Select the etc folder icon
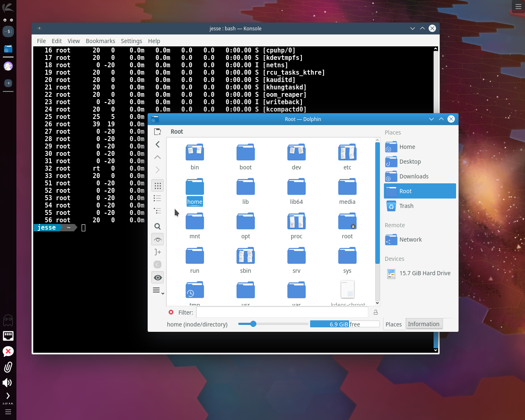 click(347, 152)
